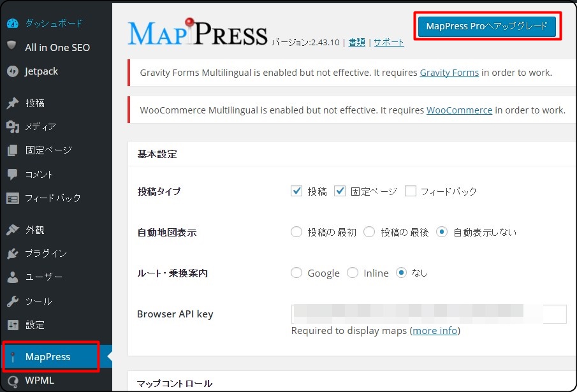The image size is (577, 392).
Task: Select Inline for directions
Action: click(x=352, y=273)
